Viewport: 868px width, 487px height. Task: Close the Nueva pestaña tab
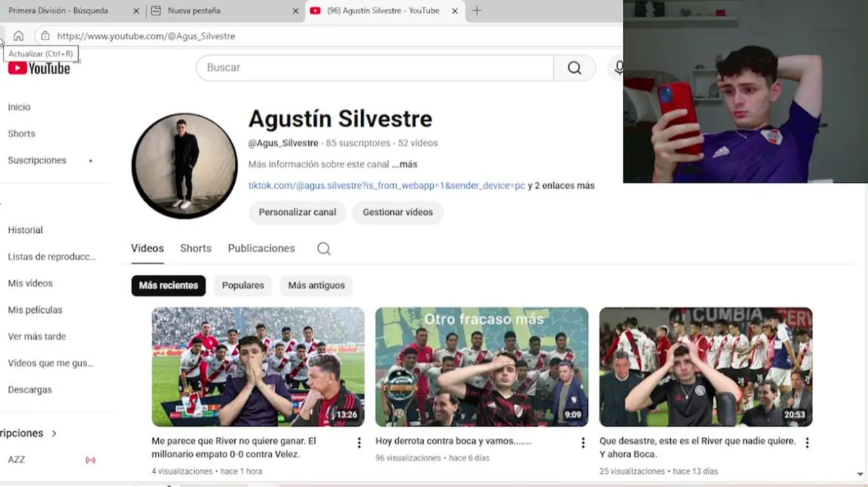[295, 11]
